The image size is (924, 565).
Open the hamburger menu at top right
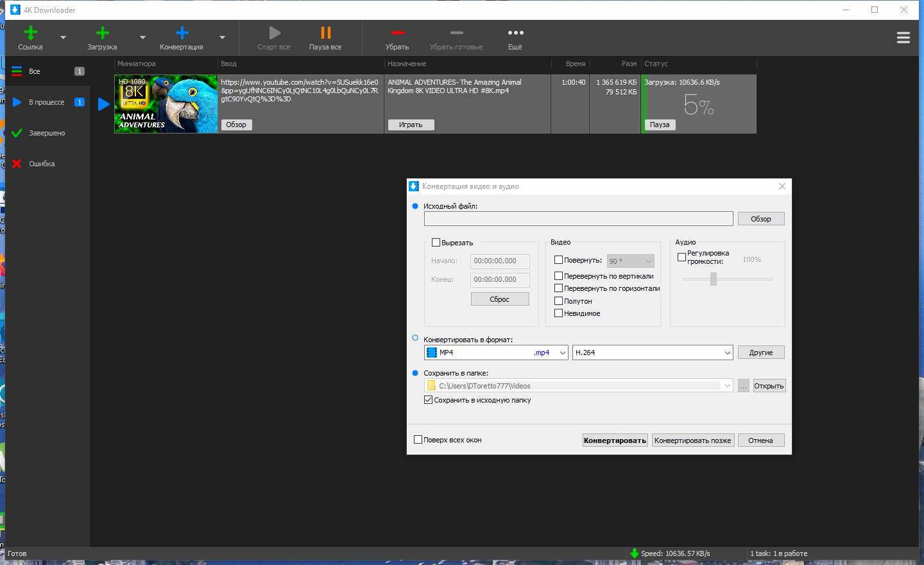(x=903, y=38)
